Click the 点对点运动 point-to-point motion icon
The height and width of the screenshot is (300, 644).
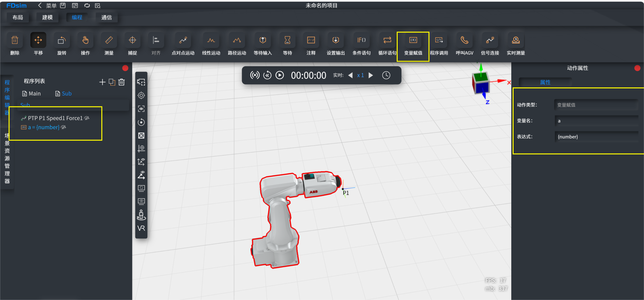(x=183, y=46)
